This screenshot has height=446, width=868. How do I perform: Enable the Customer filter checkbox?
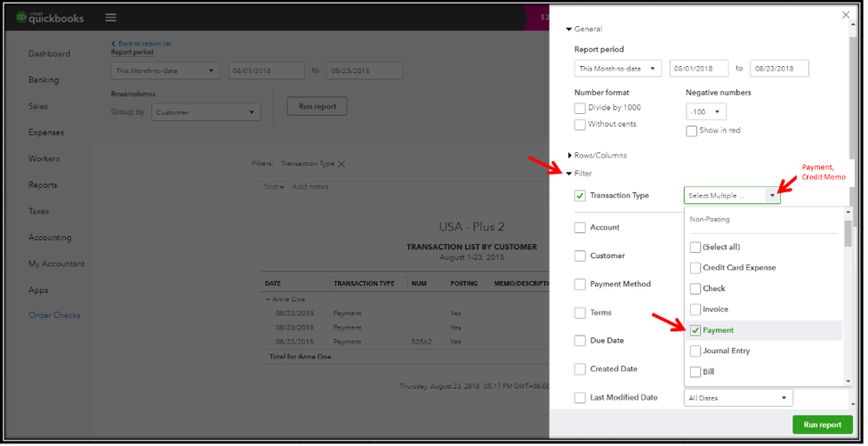click(580, 256)
